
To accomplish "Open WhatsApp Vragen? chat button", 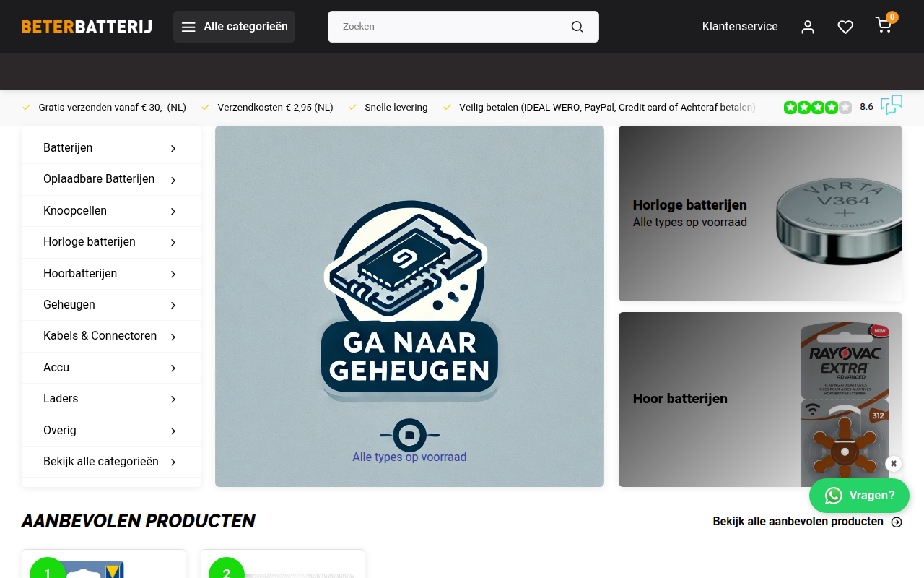I will pyautogui.click(x=859, y=496).
